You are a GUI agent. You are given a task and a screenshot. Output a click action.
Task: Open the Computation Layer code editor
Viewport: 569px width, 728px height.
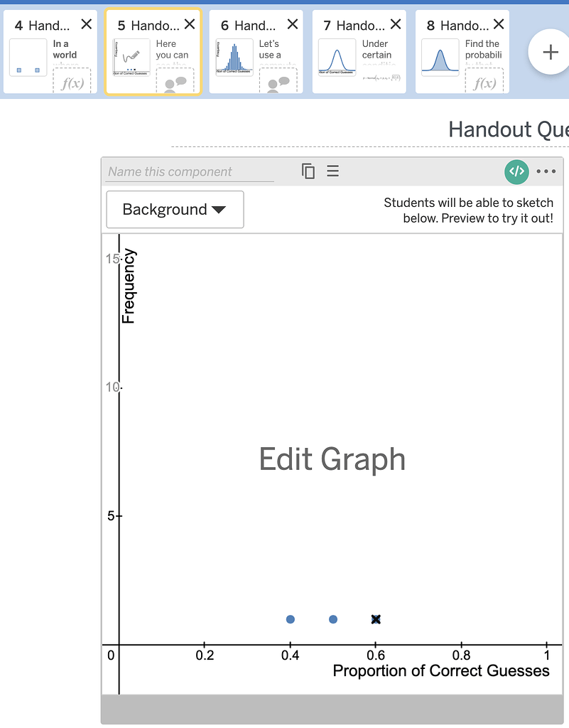click(516, 171)
